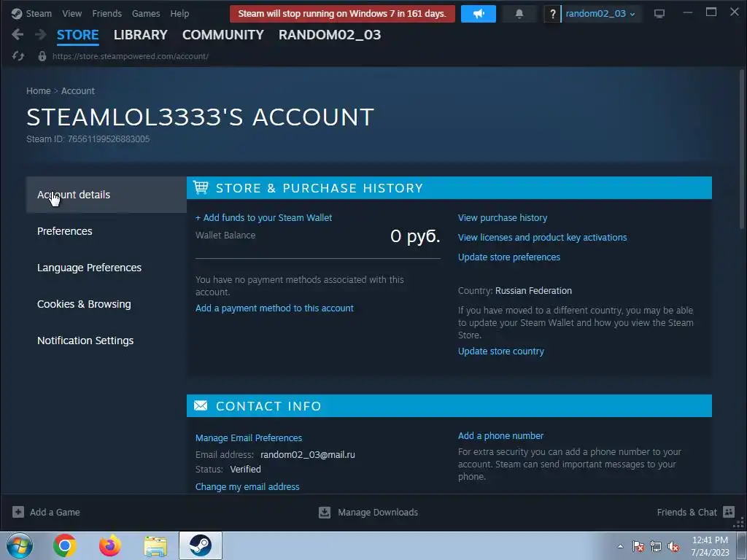Click Change my email address
The height and width of the screenshot is (560, 747).
(x=247, y=486)
